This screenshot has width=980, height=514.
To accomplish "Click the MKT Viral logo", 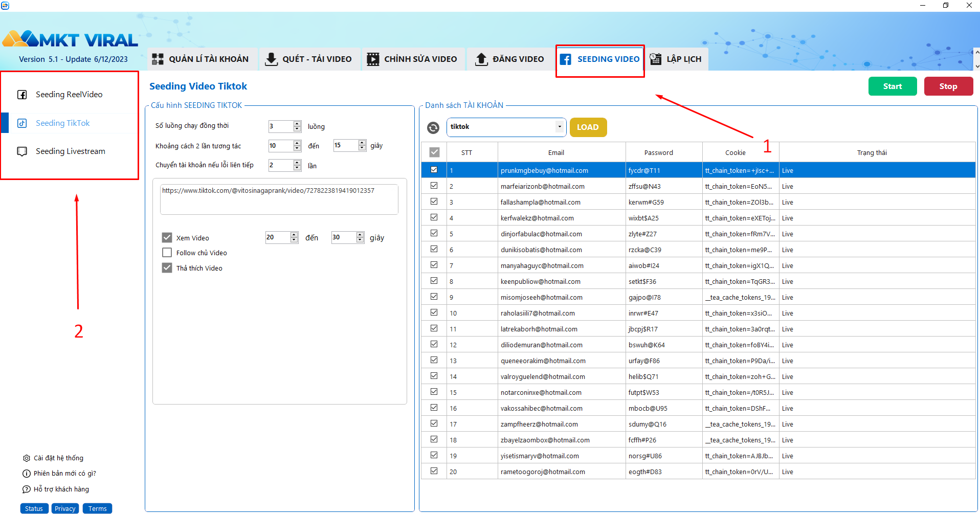I will [70, 39].
